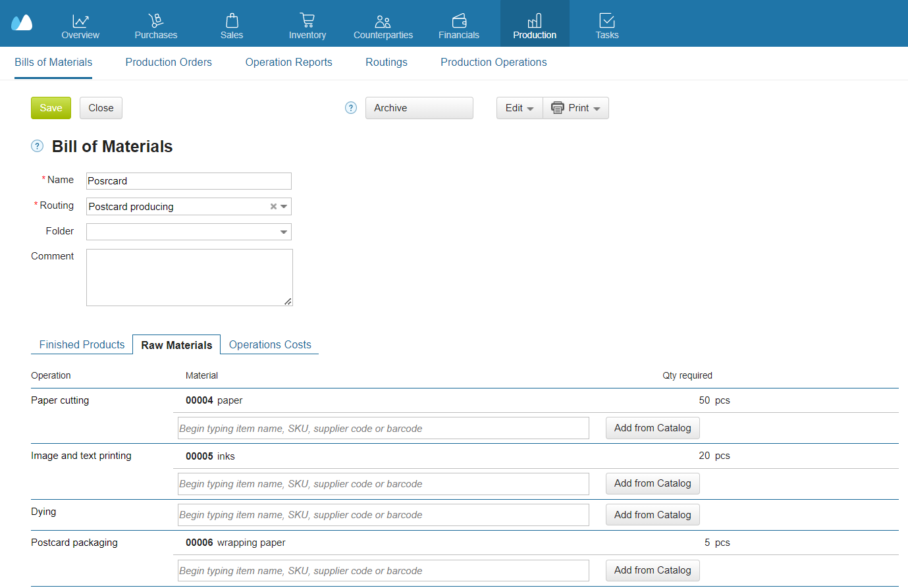
Task: Click the Name input field
Action: coord(189,181)
